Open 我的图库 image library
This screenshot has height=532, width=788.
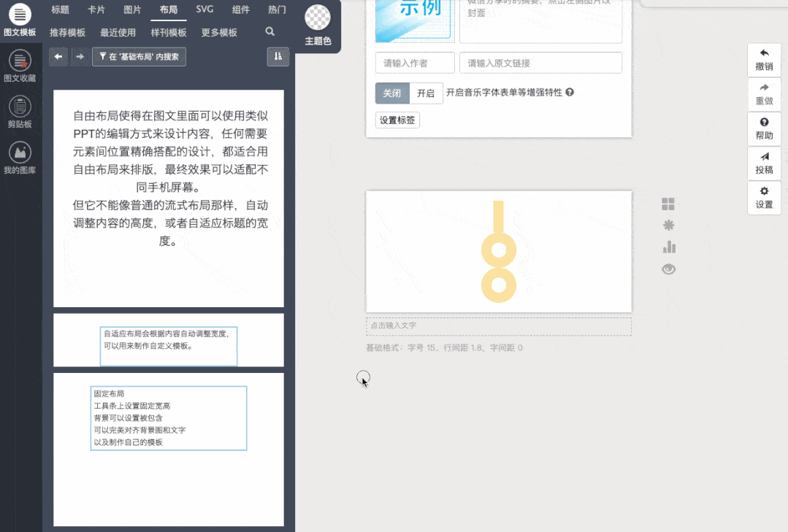coord(20,158)
